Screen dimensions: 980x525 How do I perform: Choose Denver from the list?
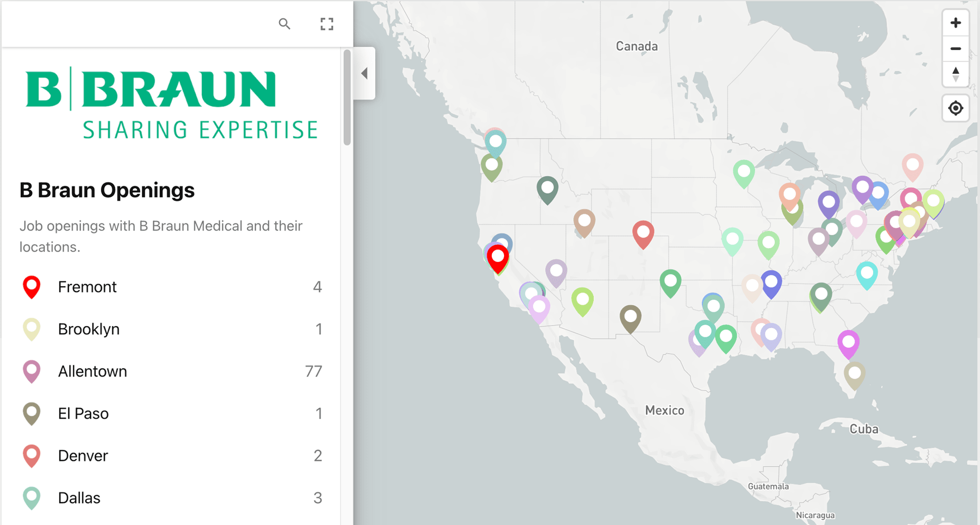tap(83, 456)
